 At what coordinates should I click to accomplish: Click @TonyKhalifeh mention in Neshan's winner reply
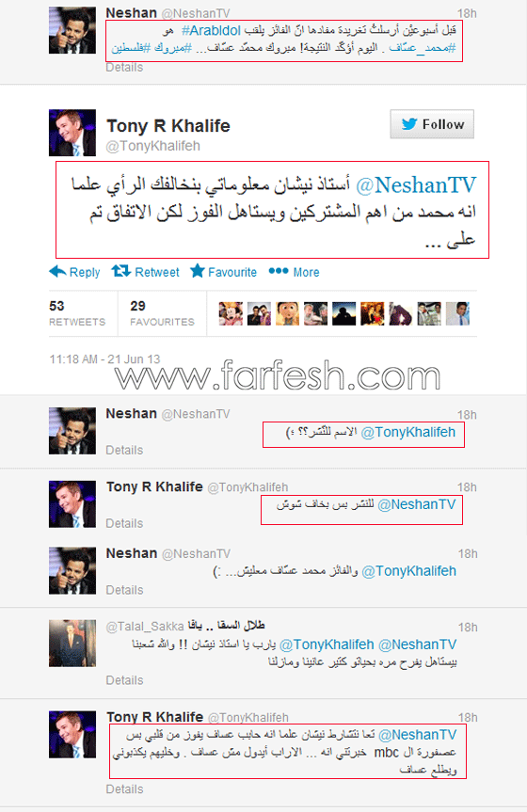(x=408, y=571)
